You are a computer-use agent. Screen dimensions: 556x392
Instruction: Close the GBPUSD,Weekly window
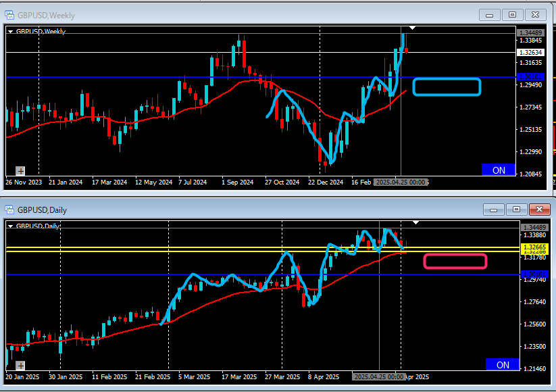pyautogui.click(x=535, y=15)
